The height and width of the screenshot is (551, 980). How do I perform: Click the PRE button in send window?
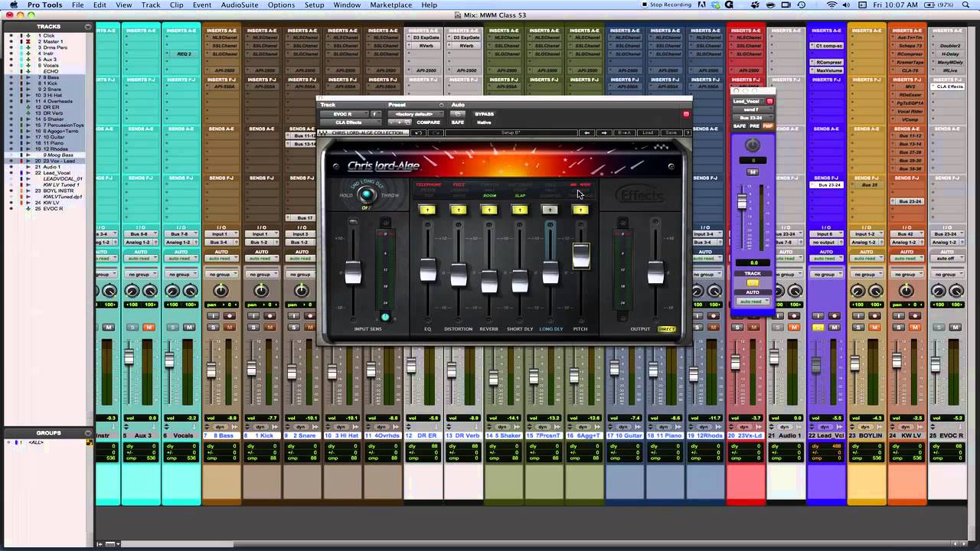tap(755, 126)
